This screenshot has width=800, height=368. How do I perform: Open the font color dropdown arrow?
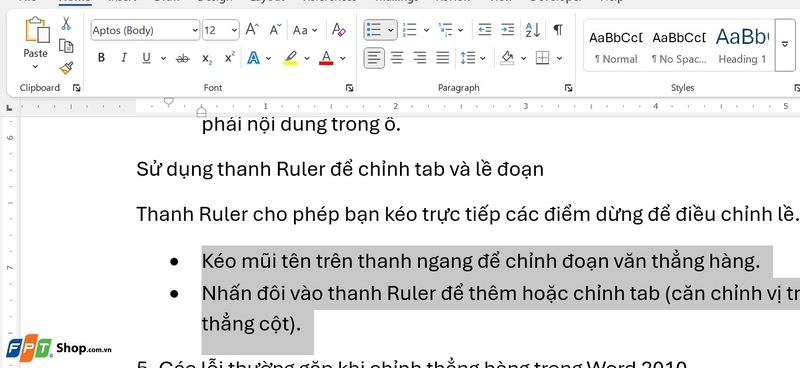coord(342,58)
